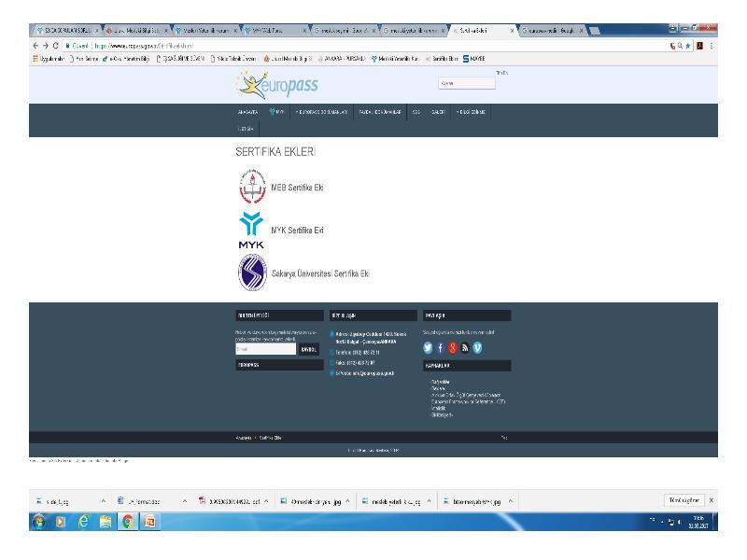747x560 pixels.
Task: Open Internet Explorer from the taskbar
Action: (x=83, y=522)
